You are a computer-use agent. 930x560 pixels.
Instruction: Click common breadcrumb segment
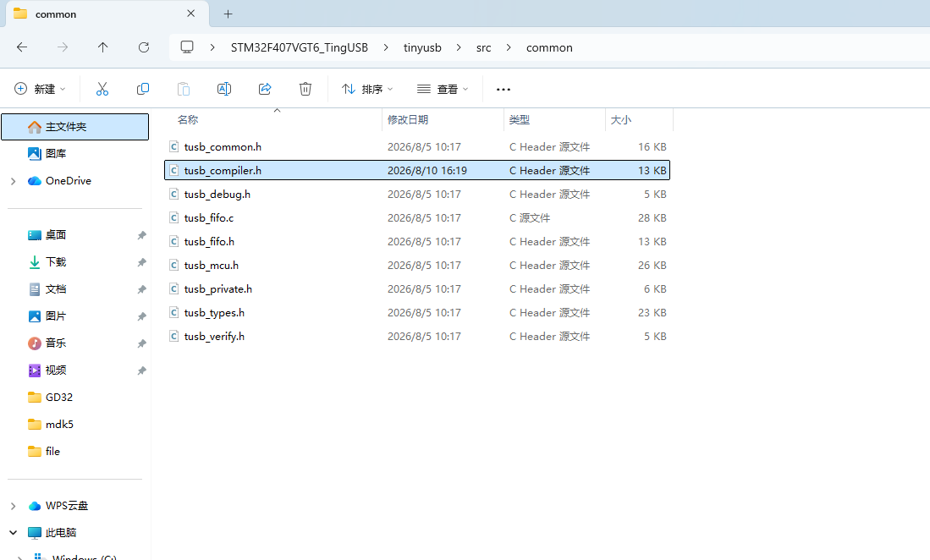pyautogui.click(x=549, y=47)
